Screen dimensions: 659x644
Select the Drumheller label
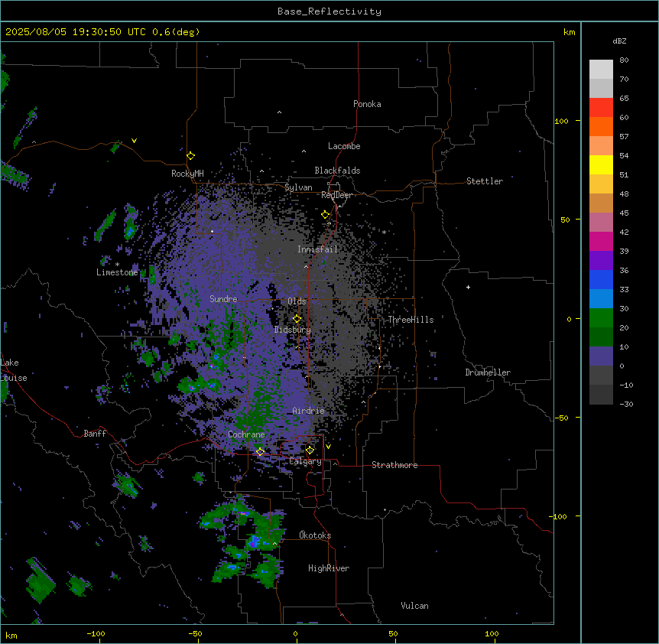click(488, 372)
